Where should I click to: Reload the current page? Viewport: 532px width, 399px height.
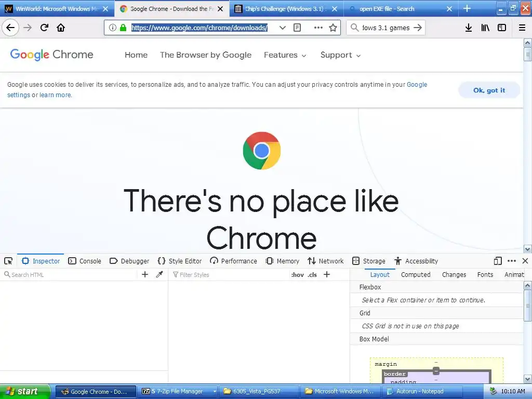[44, 28]
